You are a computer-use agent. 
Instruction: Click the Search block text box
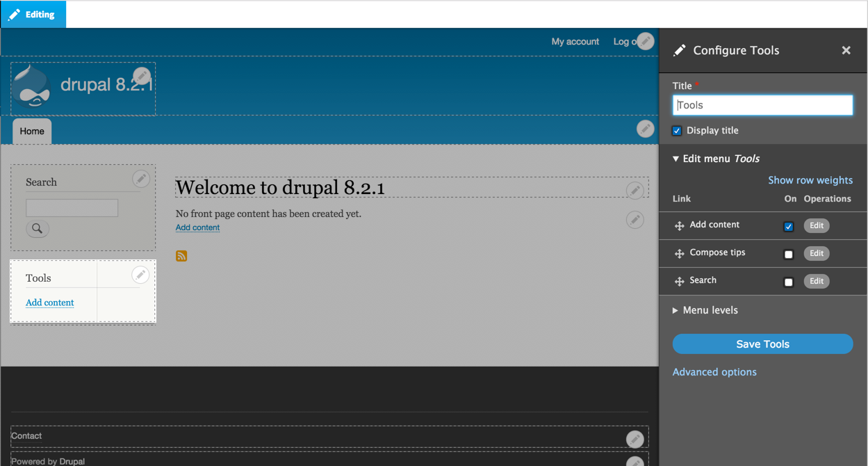click(x=72, y=207)
